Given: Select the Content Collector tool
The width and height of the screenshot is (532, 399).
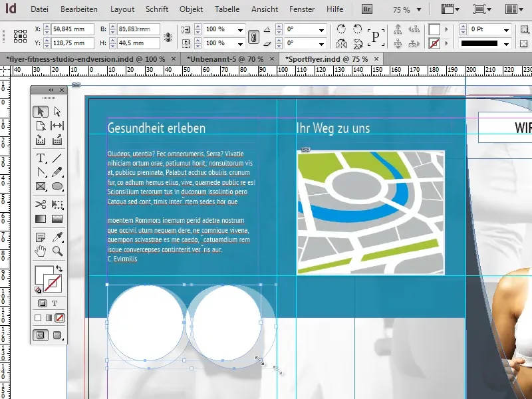Looking at the screenshot, I should (41, 140).
